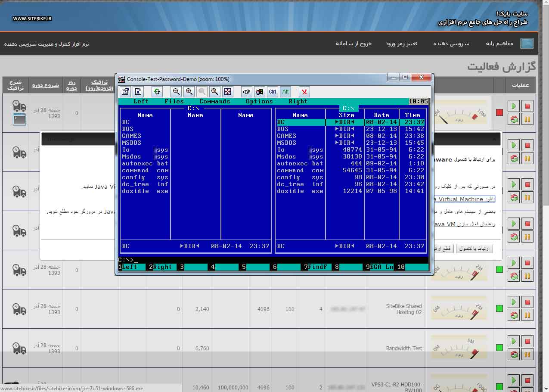
Task: Open the Files menu in DOS commander
Action: 174,101
